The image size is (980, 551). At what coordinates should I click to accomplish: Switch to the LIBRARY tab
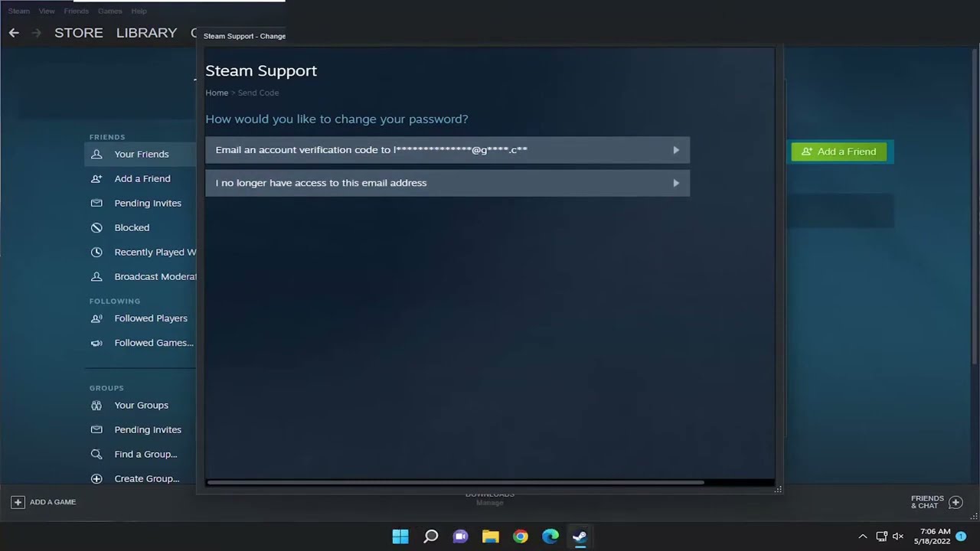click(x=146, y=32)
